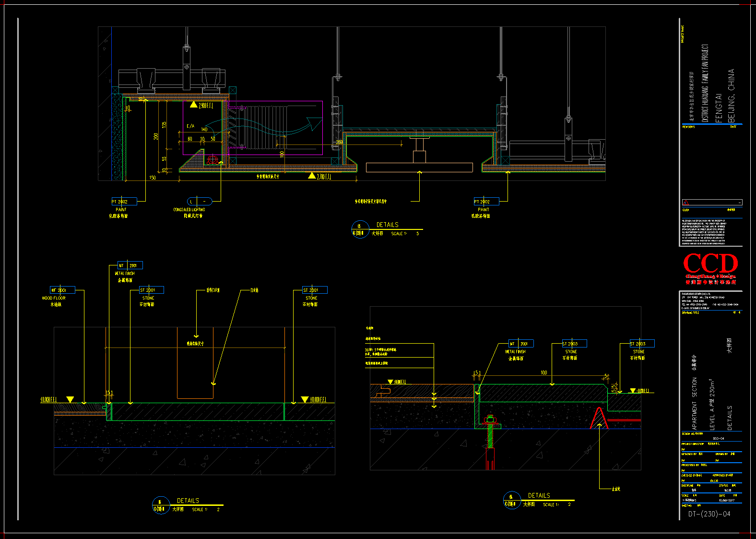
Task: Click the E/A label inside ceiling section
Action: point(190,126)
